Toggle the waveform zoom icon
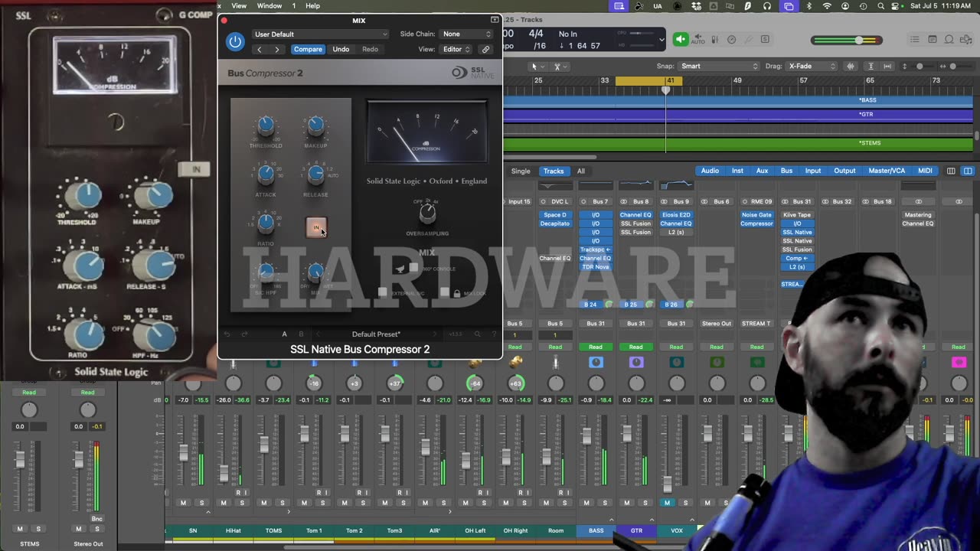Image resolution: width=980 pixels, height=551 pixels. [x=851, y=67]
